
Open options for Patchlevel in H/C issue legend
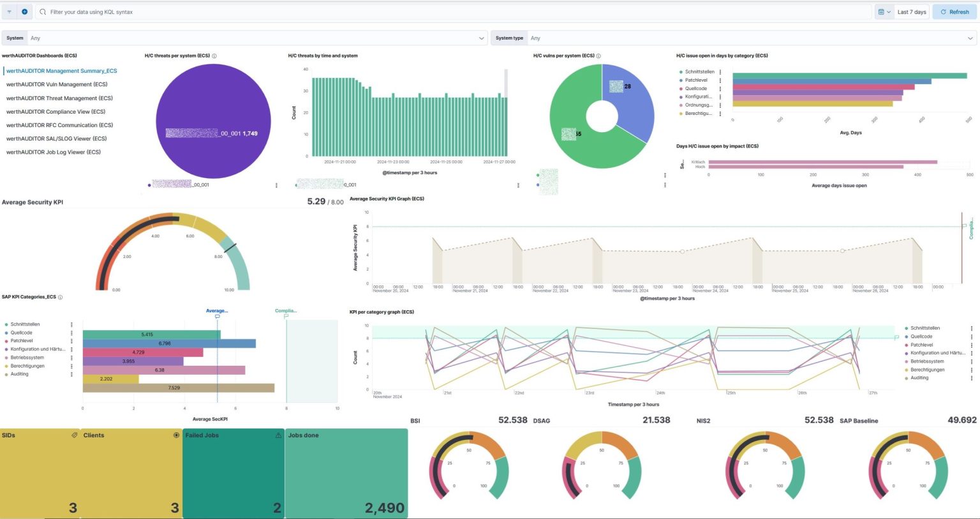(x=720, y=80)
